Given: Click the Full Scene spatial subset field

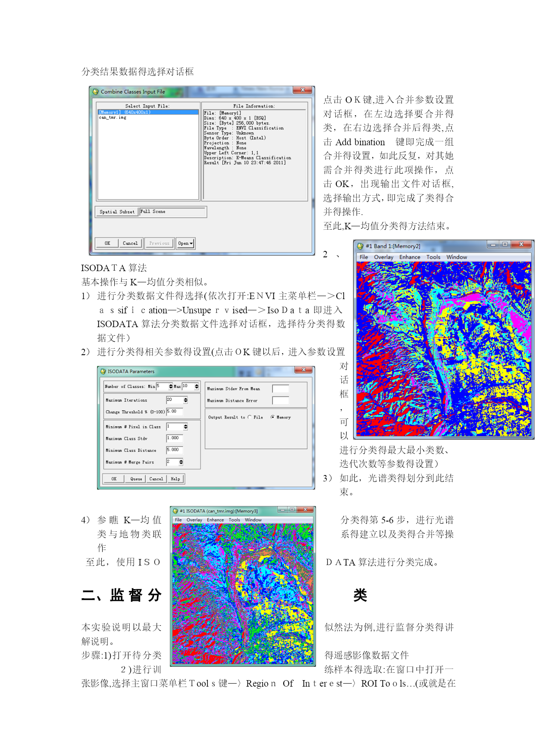Looking at the screenshot, I should click(172, 212).
